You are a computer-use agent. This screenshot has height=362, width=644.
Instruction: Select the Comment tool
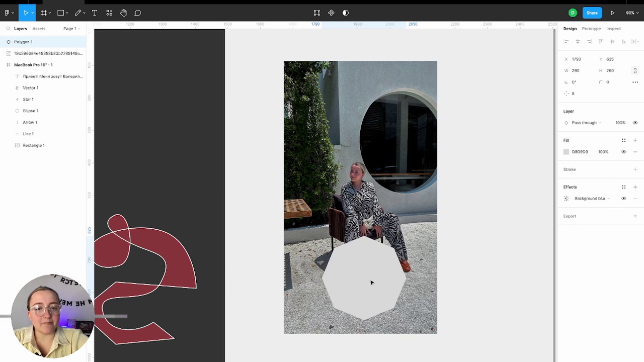[137, 13]
